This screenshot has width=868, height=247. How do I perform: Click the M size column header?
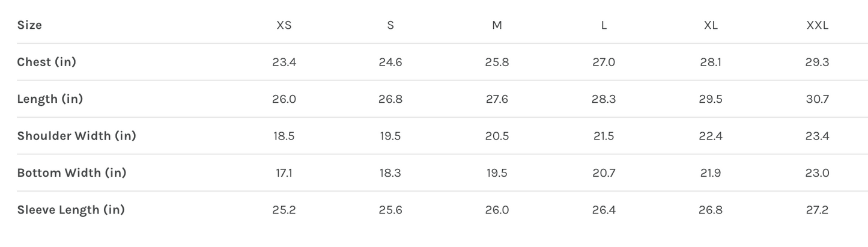pos(497,25)
